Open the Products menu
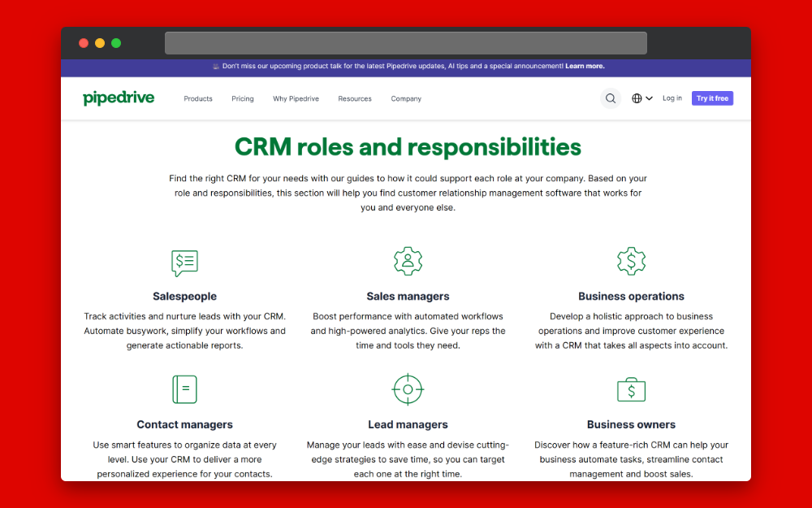Screen dimensions: 812x508 pos(198,98)
